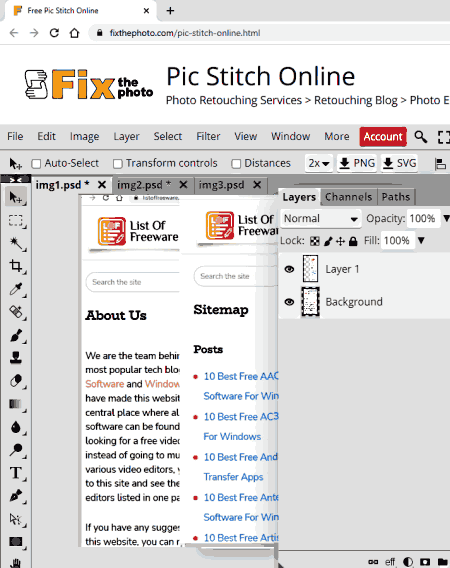The width and height of the screenshot is (450, 568).
Task: Open the File menu
Action: (15, 137)
